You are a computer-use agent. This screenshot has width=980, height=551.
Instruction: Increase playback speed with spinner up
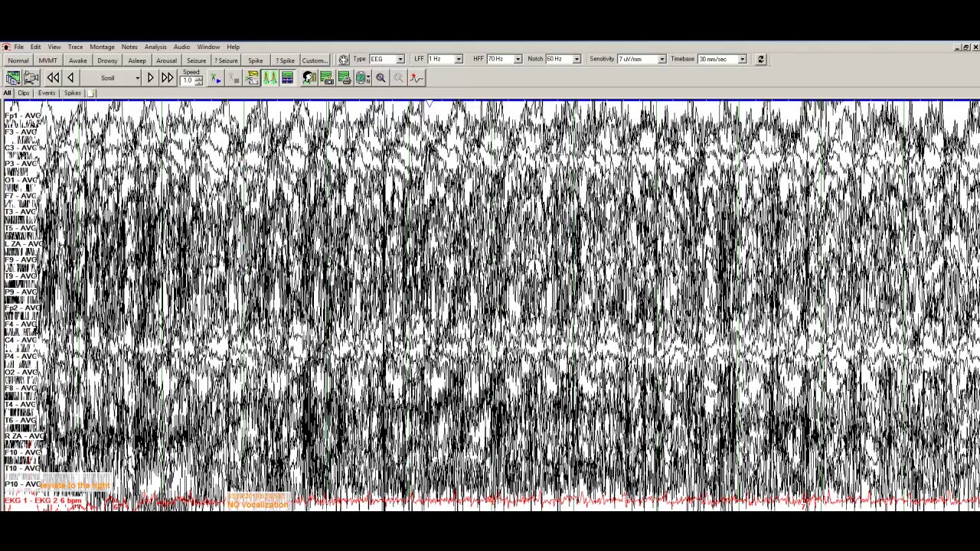(x=198, y=79)
